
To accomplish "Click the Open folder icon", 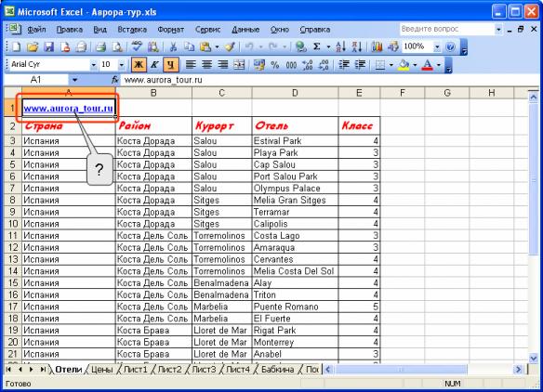I will [33, 46].
